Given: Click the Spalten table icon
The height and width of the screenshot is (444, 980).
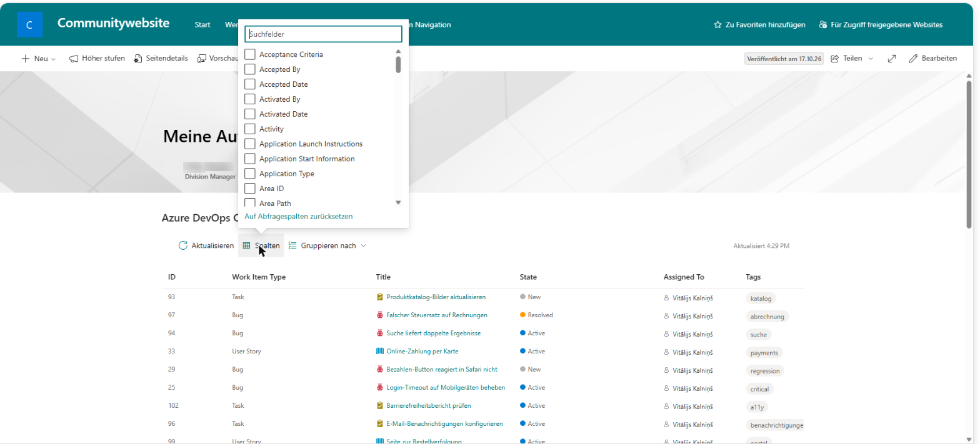Looking at the screenshot, I should pos(247,245).
